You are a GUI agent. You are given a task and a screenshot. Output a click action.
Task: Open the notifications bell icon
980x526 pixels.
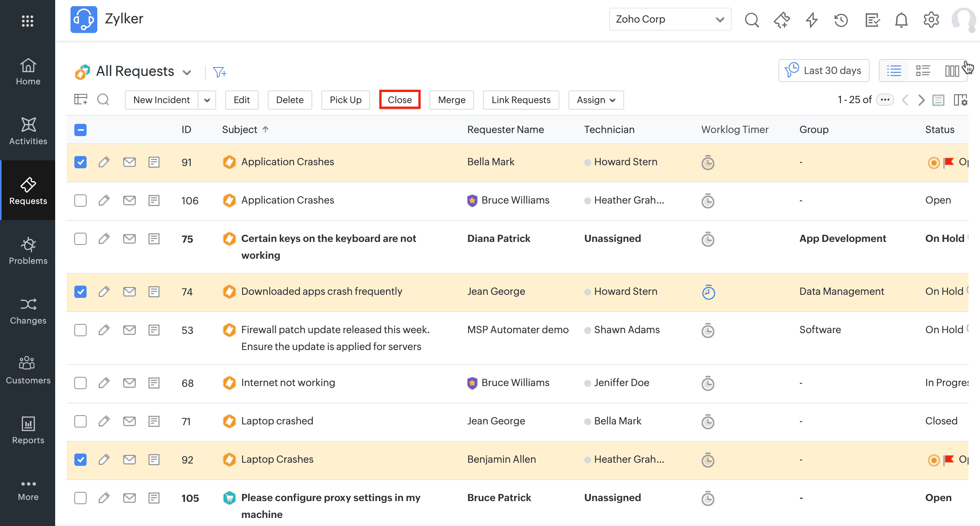[x=901, y=20]
